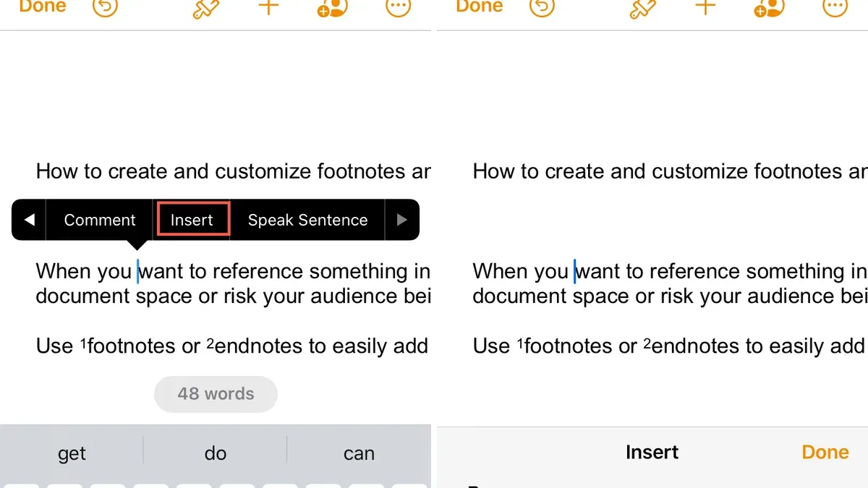Choose Comment in the popup menu
This screenshot has width=868, height=488.
click(100, 220)
